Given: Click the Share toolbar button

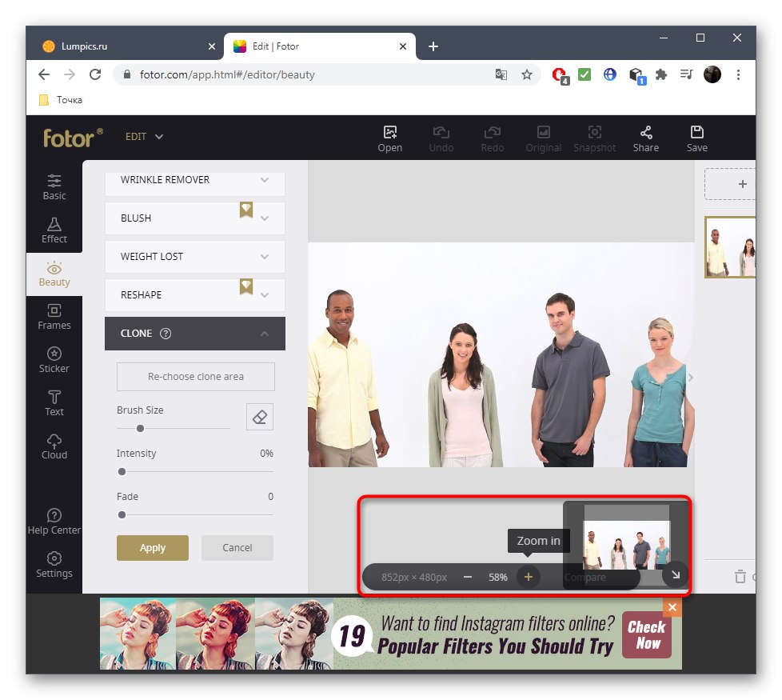Looking at the screenshot, I should coord(646,138).
